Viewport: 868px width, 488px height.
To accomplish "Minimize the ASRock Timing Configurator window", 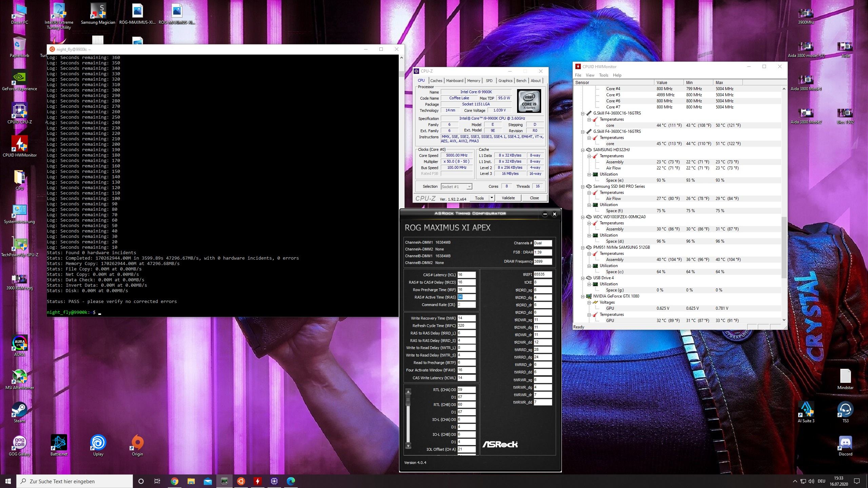I will 545,214.
